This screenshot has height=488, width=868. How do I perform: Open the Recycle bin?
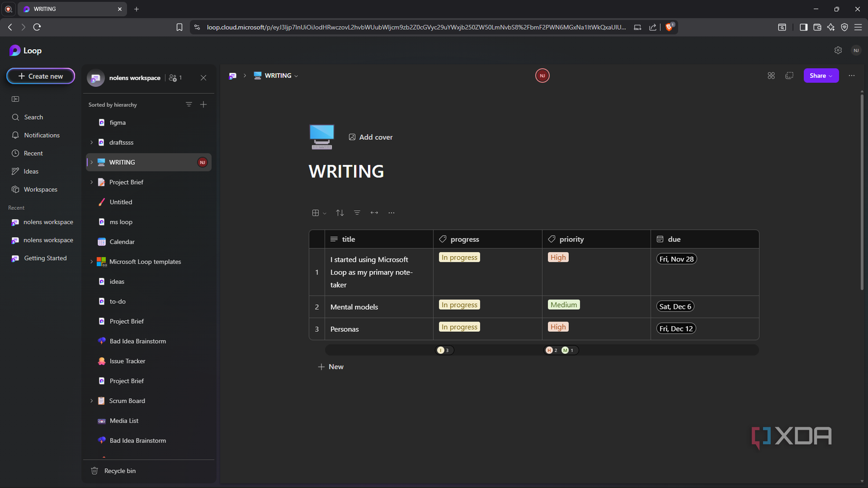[113, 471]
